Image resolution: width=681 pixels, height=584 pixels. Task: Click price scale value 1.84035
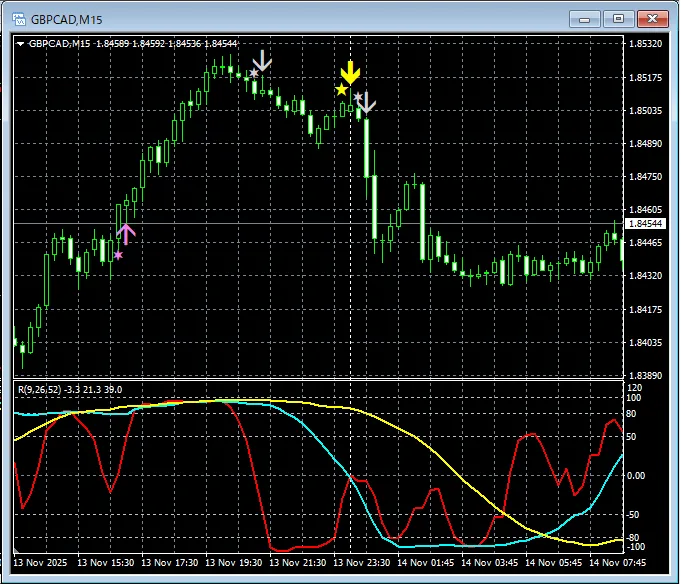[645, 343]
